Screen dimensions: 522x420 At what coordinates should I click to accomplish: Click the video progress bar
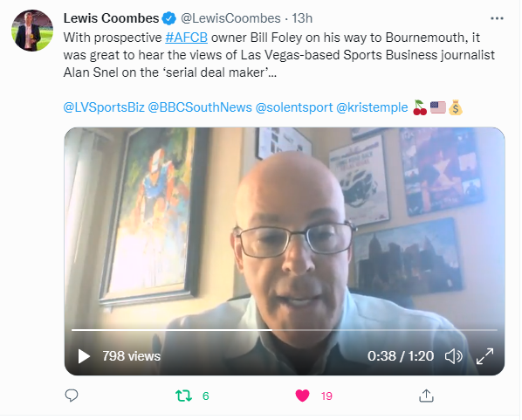point(285,330)
